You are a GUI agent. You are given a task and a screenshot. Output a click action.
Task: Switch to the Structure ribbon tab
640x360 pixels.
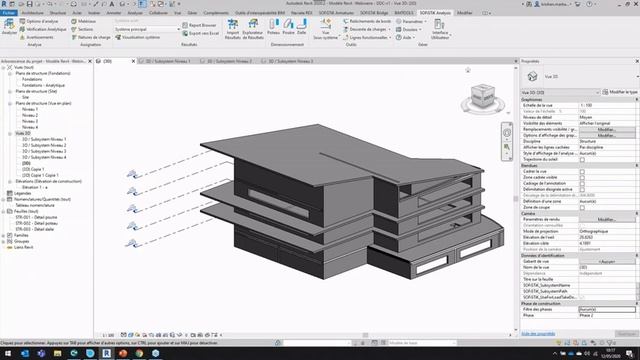tap(58, 13)
